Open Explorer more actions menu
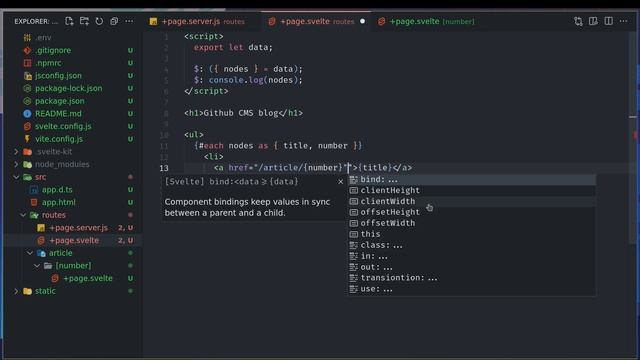 [x=129, y=21]
